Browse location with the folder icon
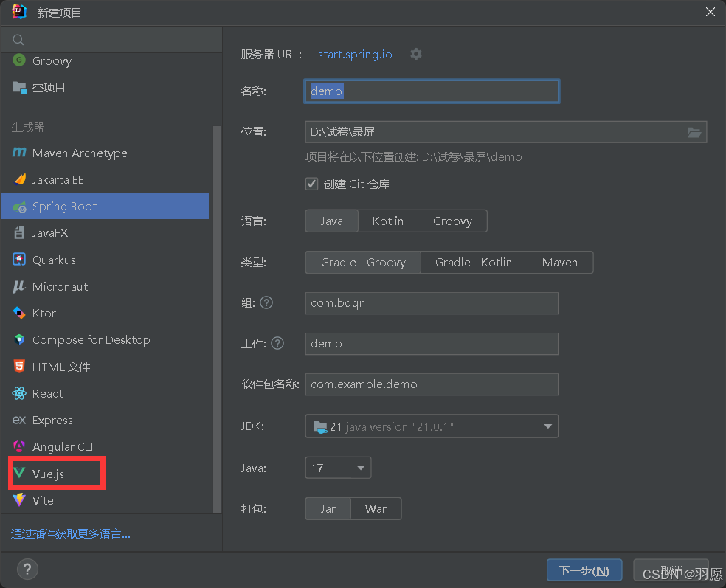The width and height of the screenshot is (726, 588). tap(694, 132)
